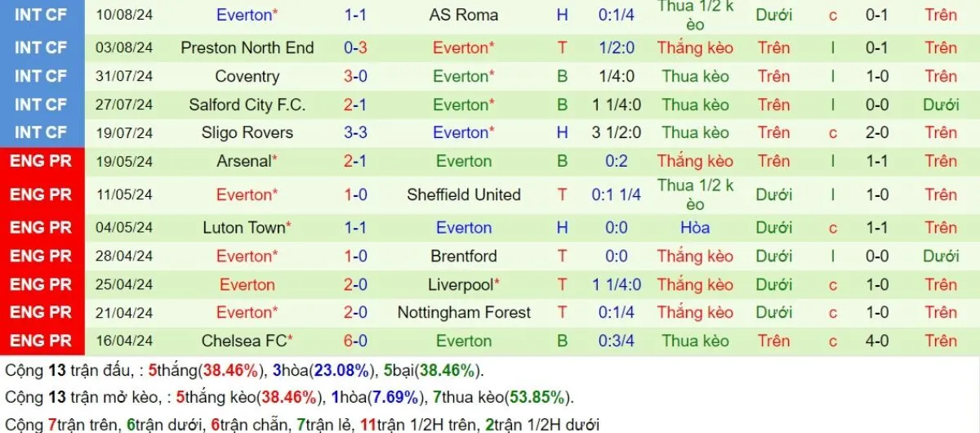Click the 3-3 score in the Sligo Rovers row
The height and width of the screenshot is (433, 980).
[x=355, y=132]
